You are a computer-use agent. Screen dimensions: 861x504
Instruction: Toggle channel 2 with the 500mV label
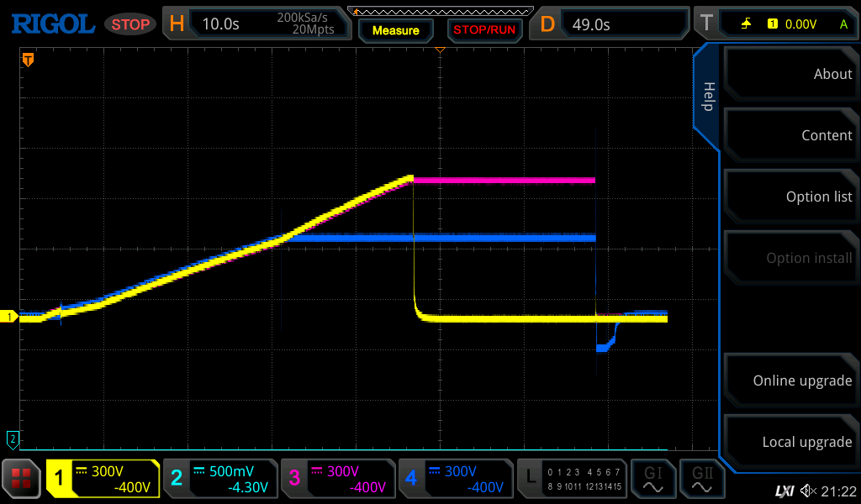[x=220, y=479]
